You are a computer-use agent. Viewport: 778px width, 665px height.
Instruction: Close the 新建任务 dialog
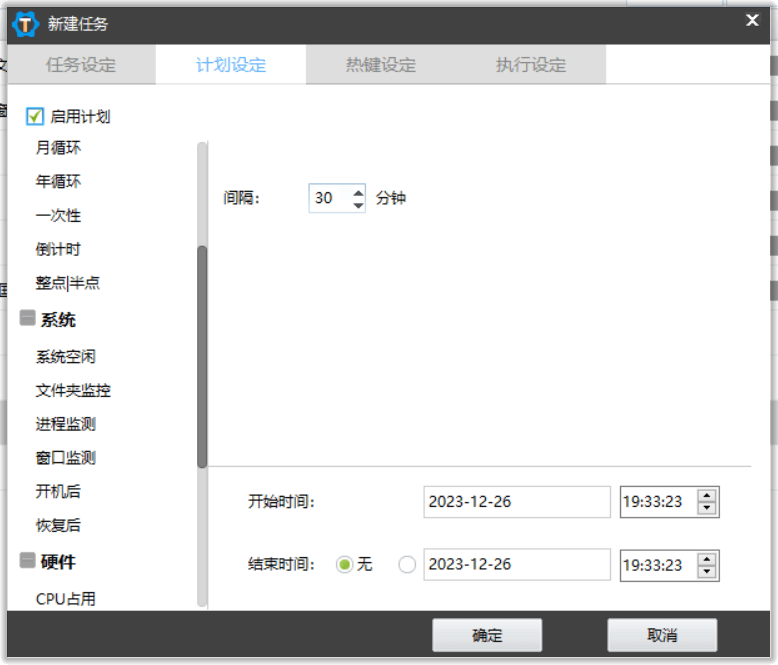pyautogui.click(x=752, y=20)
